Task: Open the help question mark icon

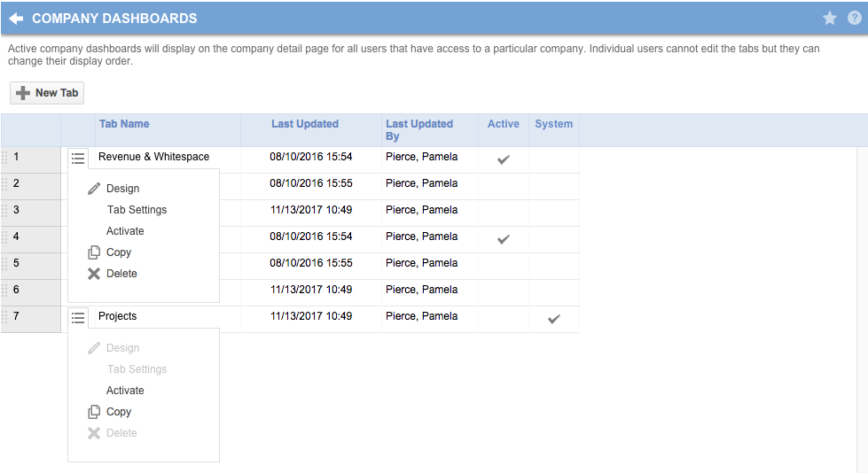Action: pyautogui.click(x=854, y=18)
